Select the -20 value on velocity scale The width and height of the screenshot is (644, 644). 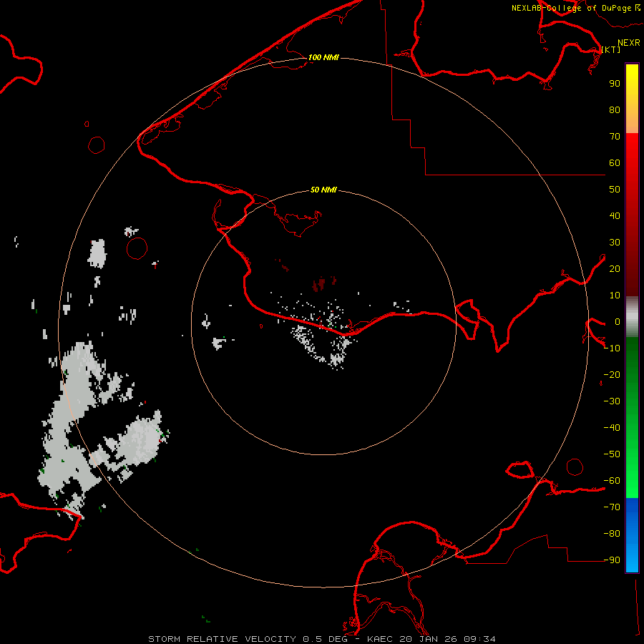tap(612, 374)
